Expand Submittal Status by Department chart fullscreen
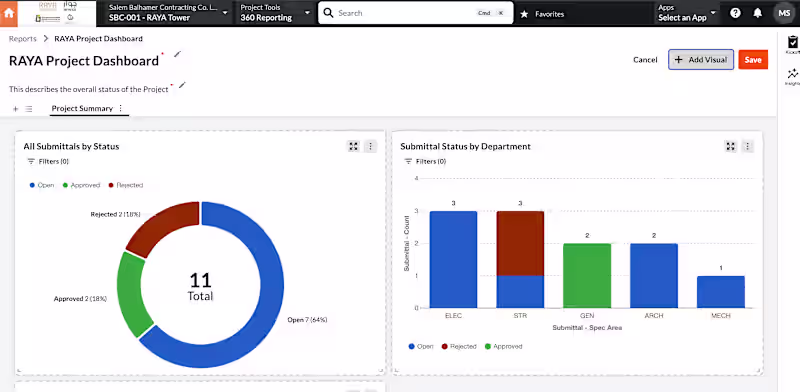This screenshot has height=392, width=800. [x=731, y=146]
